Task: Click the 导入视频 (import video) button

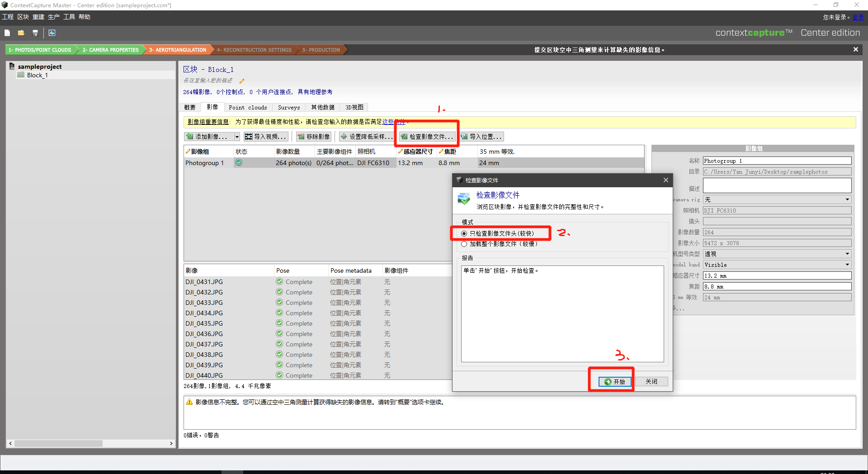Action: [266, 137]
